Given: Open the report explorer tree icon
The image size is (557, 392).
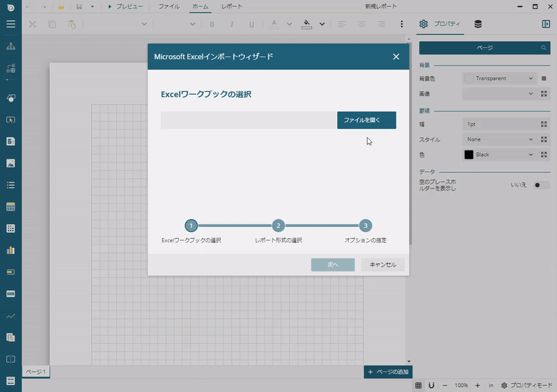Looking at the screenshot, I should [x=10, y=47].
